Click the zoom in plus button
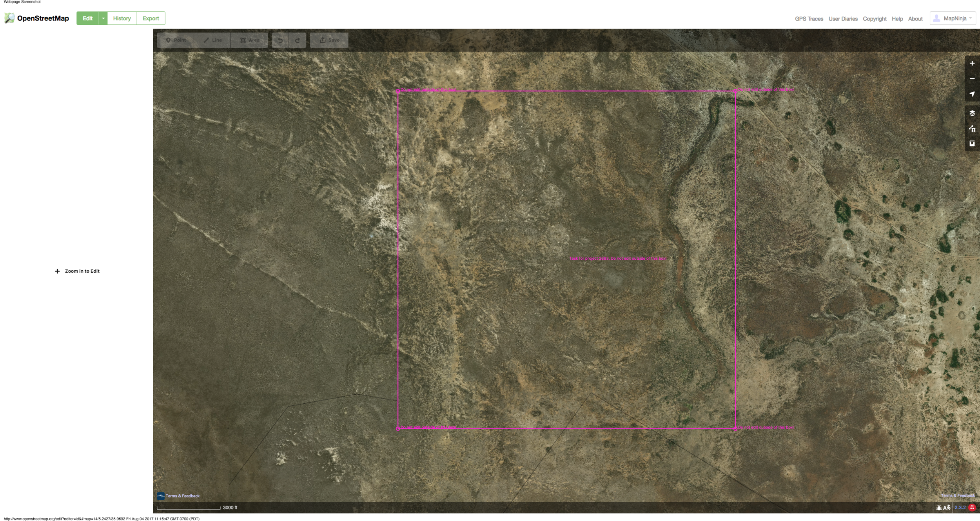This screenshot has width=980, height=521. [x=972, y=64]
